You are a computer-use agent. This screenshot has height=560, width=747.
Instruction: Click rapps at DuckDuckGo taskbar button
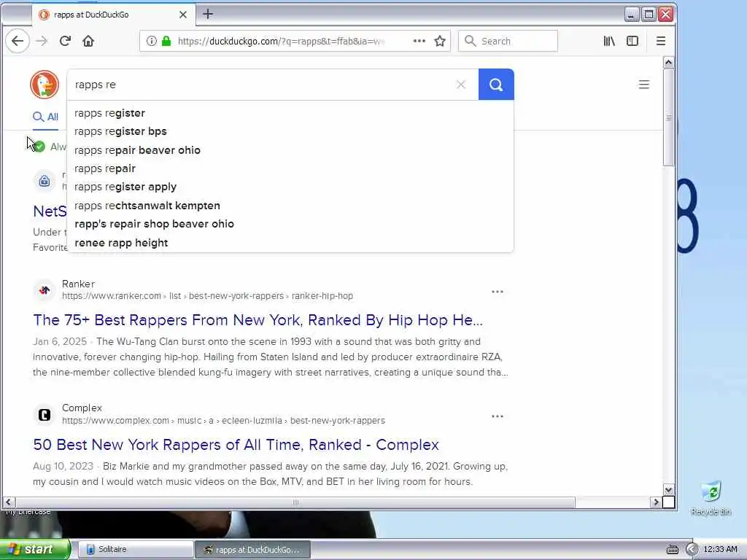coord(253,550)
